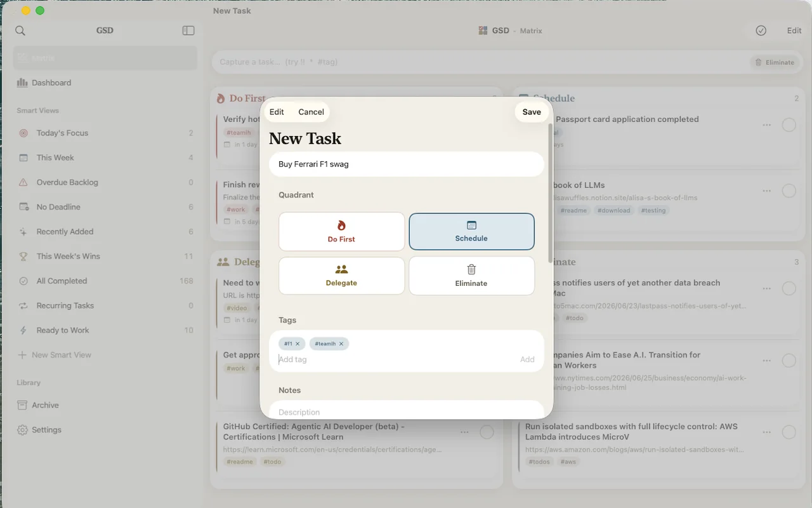
Task: Save the new task
Action: (532, 112)
